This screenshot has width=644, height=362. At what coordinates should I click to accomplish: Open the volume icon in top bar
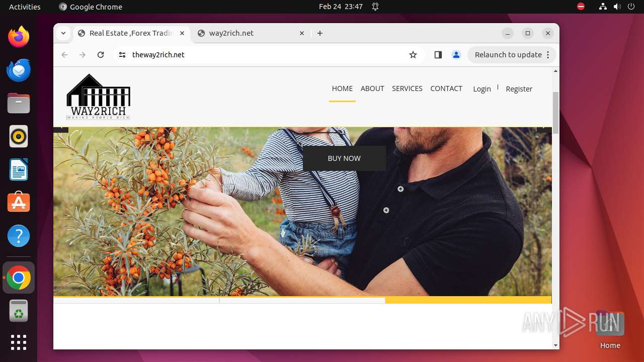click(x=617, y=7)
